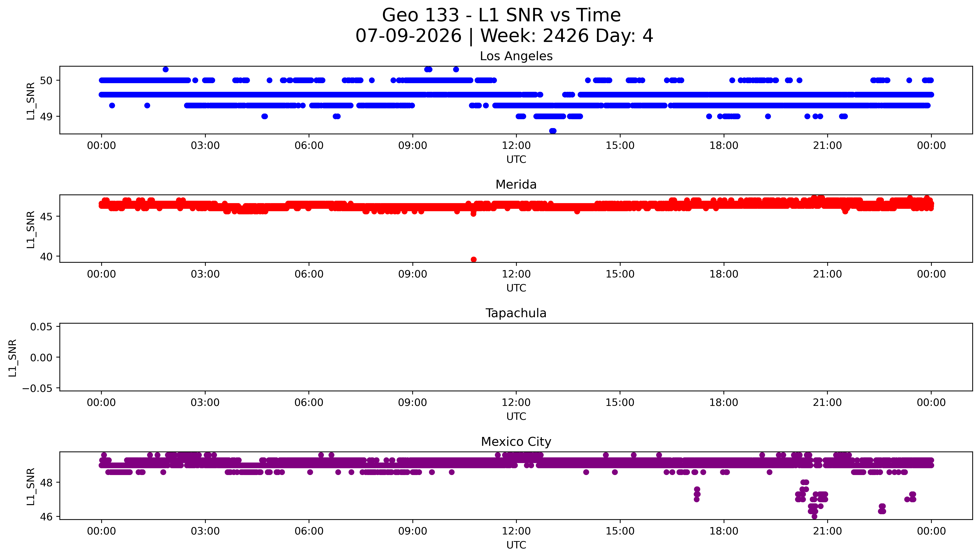
Task: Click the UTC axis label below Merida plot
Action: [x=516, y=288]
